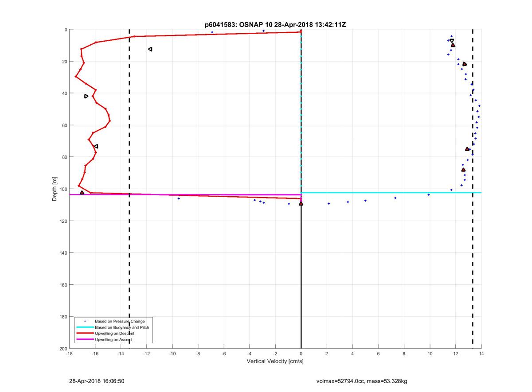
Task: Click x-axis tick label -8
Action: coord(198,354)
